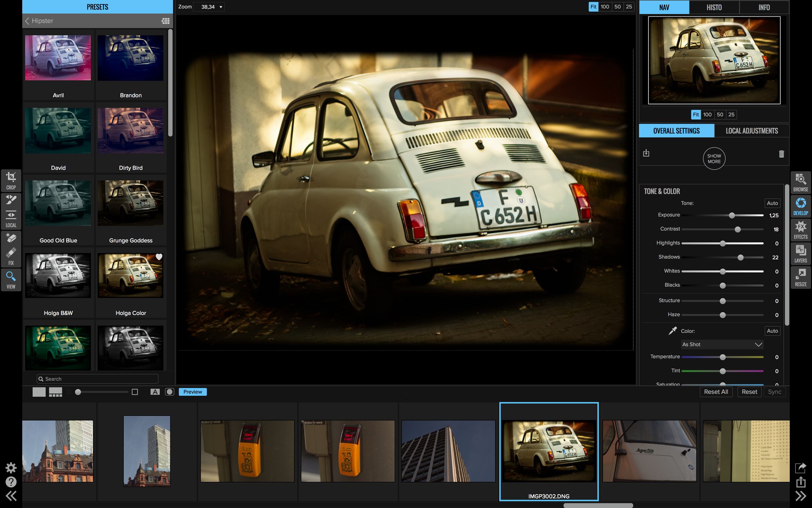Switch to the Layers module
Viewport: 812px width, 508px height.
pos(800,253)
